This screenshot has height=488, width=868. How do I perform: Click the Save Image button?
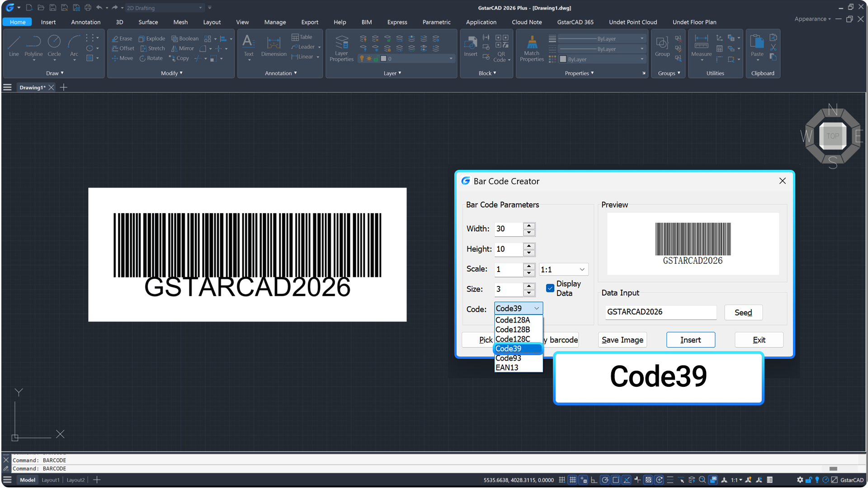(622, 340)
